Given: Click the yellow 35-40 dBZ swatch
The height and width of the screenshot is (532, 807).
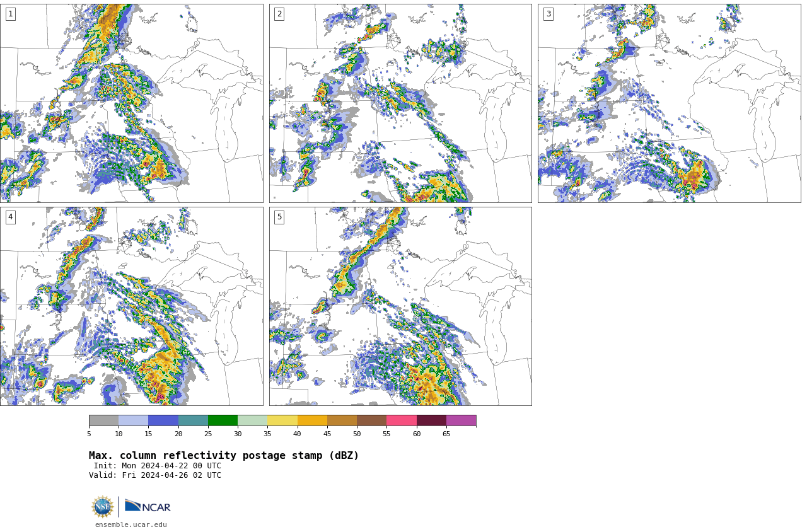Looking at the screenshot, I should coord(282,420).
